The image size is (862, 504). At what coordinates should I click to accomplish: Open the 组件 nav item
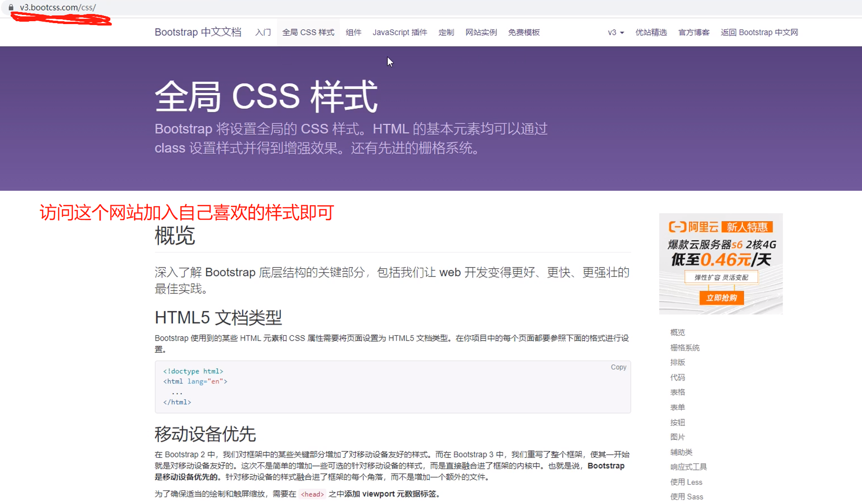coord(354,32)
